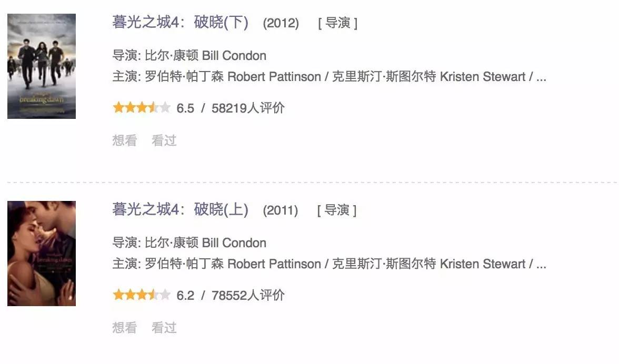Viewport: 619px width, 364px height.
Task: Click the [导演] tag next to (2011)
Action: click(x=337, y=210)
